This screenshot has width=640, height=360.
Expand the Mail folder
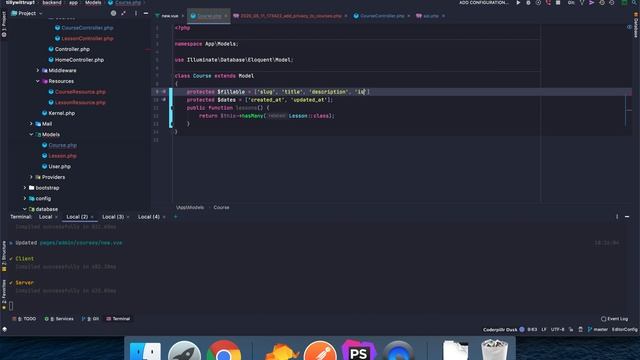[31, 124]
